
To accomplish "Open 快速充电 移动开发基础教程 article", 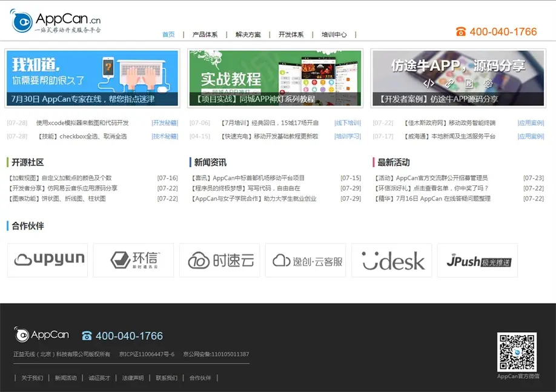I will point(270,136).
